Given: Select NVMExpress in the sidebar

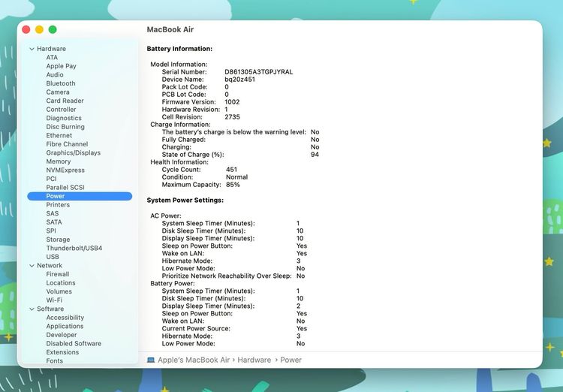Looking at the screenshot, I should (x=65, y=170).
